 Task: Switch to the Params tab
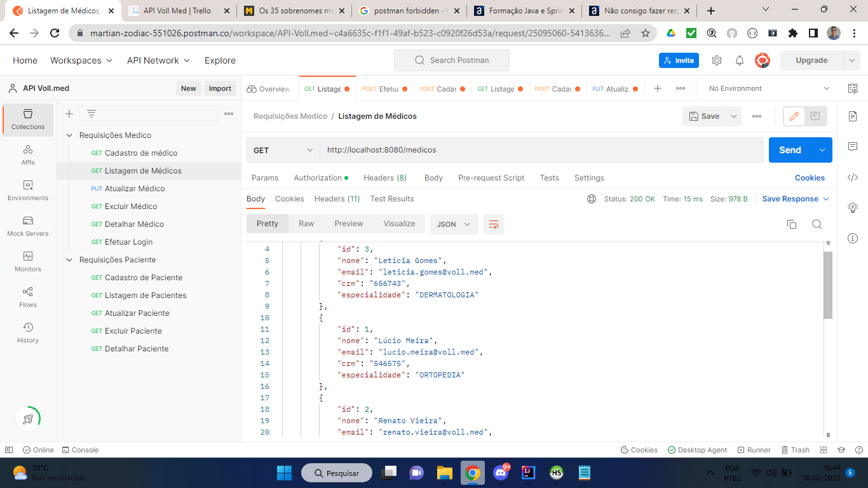pyautogui.click(x=265, y=178)
